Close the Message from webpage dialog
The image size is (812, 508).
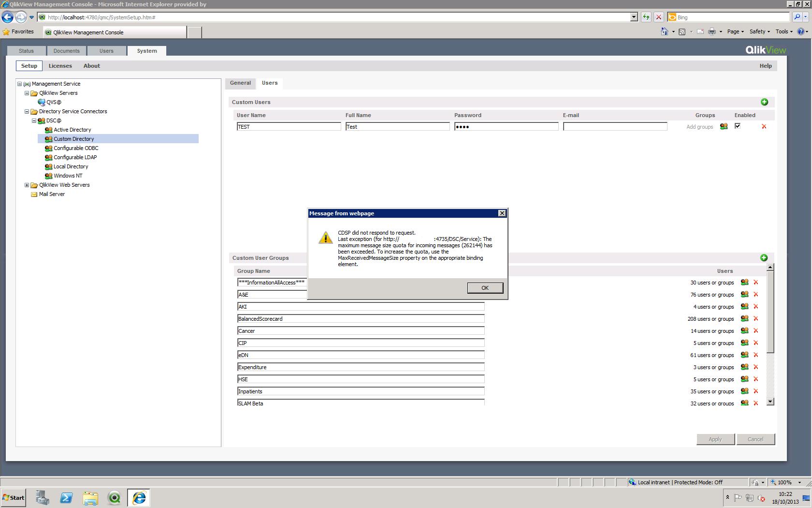coord(502,213)
